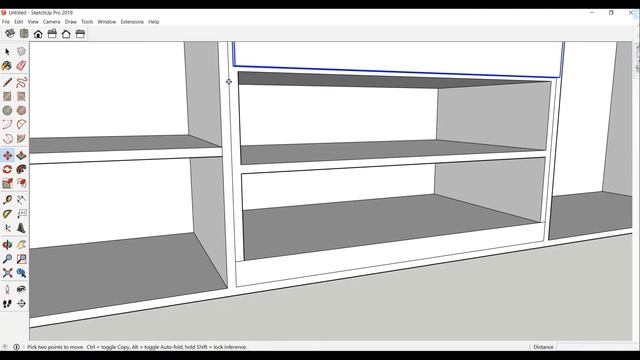Switch to the Front view
This screenshot has height=360, width=640.
tap(38, 33)
